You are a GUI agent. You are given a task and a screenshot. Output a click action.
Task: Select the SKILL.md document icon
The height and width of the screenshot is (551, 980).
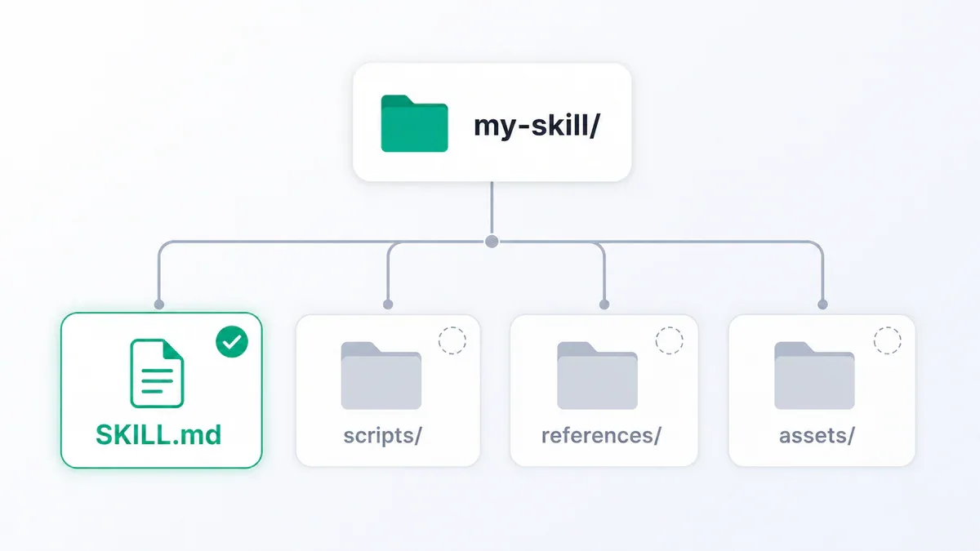point(158,373)
